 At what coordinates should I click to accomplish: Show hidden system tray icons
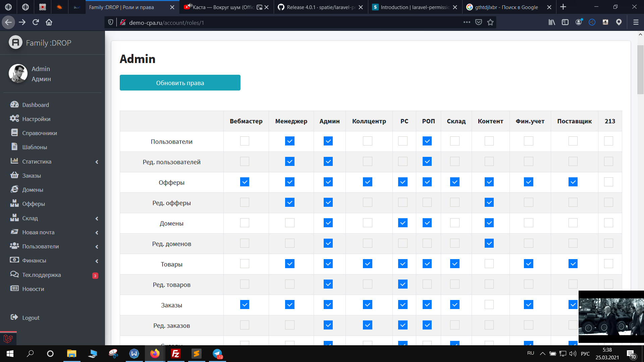click(x=542, y=353)
